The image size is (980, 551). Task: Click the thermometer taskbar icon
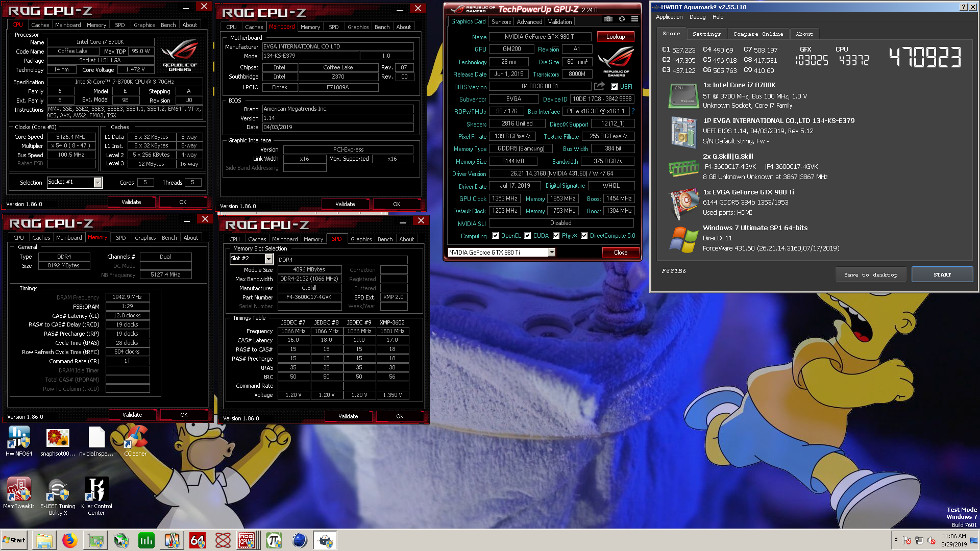pyautogui.click(x=172, y=540)
